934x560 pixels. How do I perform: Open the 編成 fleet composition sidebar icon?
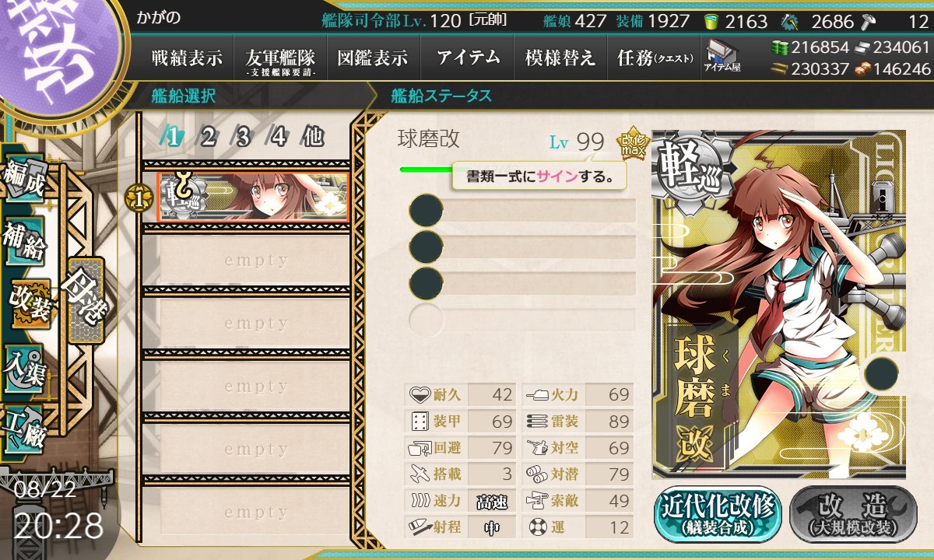coord(25,179)
